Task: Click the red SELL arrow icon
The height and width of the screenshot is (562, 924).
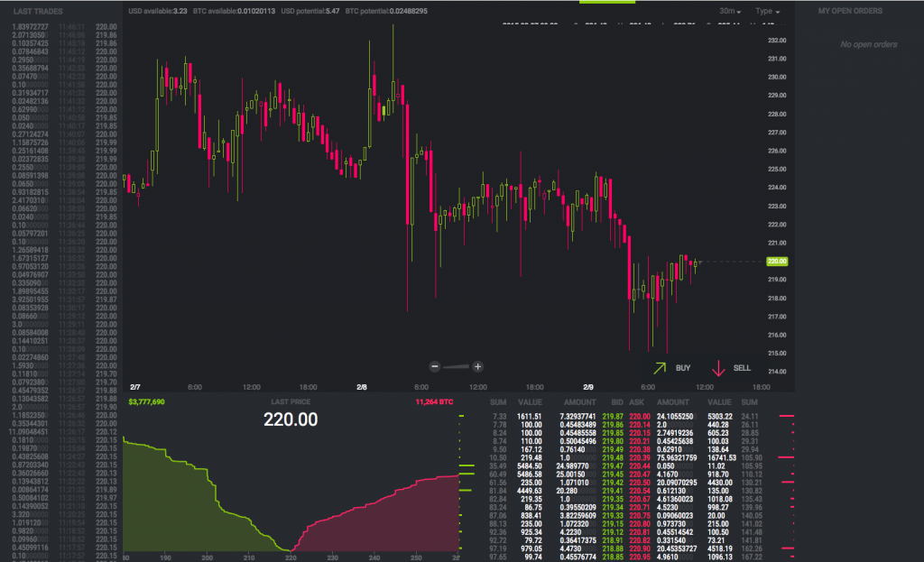Action: pos(719,368)
